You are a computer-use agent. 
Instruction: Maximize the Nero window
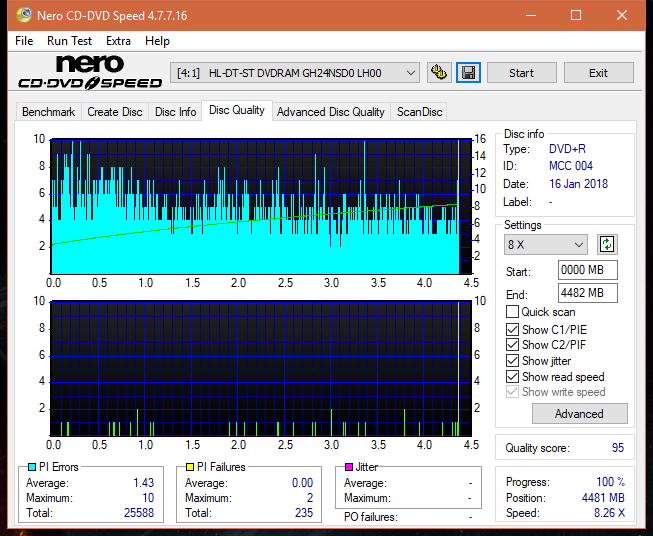[x=576, y=15]
